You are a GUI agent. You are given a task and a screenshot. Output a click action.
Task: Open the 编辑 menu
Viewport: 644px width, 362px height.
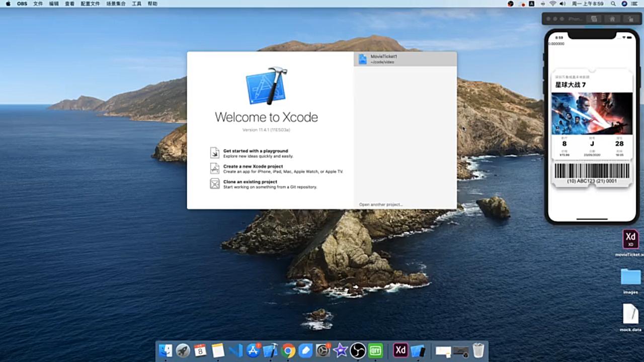[54, 4]
